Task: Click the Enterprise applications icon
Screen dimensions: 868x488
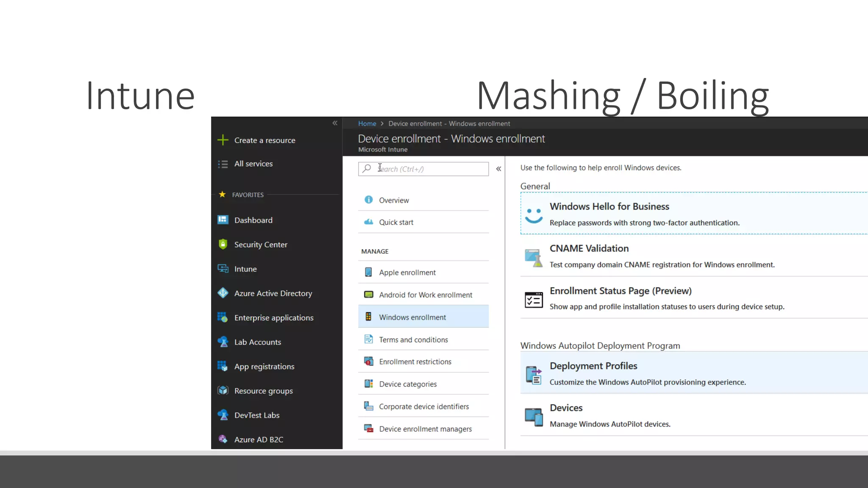Action: click(x=223, y=317)
